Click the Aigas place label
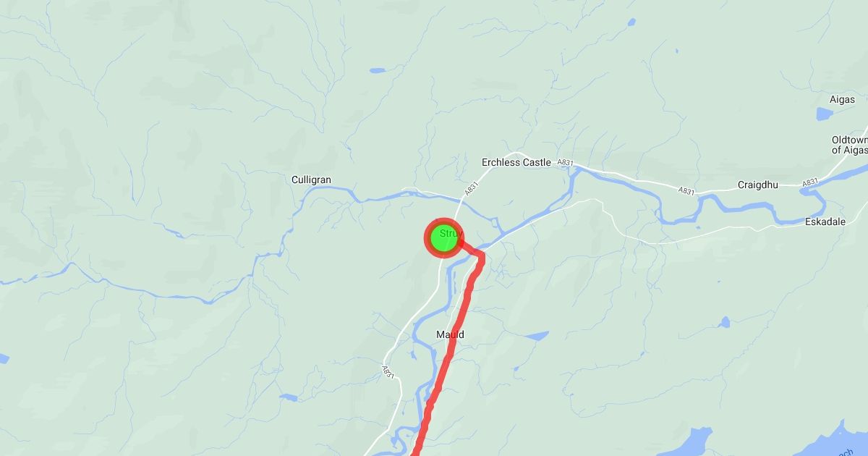Viewport: 868px width, 456px height. pos(842,99)
